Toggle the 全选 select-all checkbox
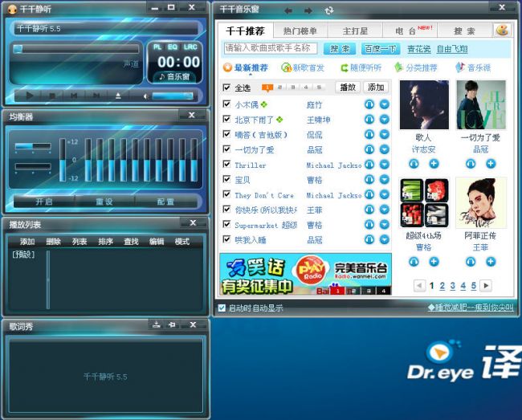Screen dimensions: 522x420 227,88
